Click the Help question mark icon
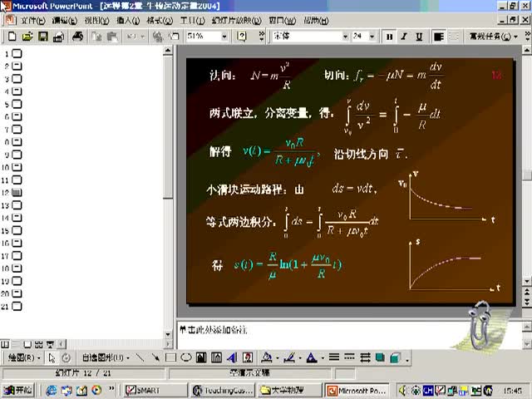Viewport: 532px width, 399px height. pos(241,37)
